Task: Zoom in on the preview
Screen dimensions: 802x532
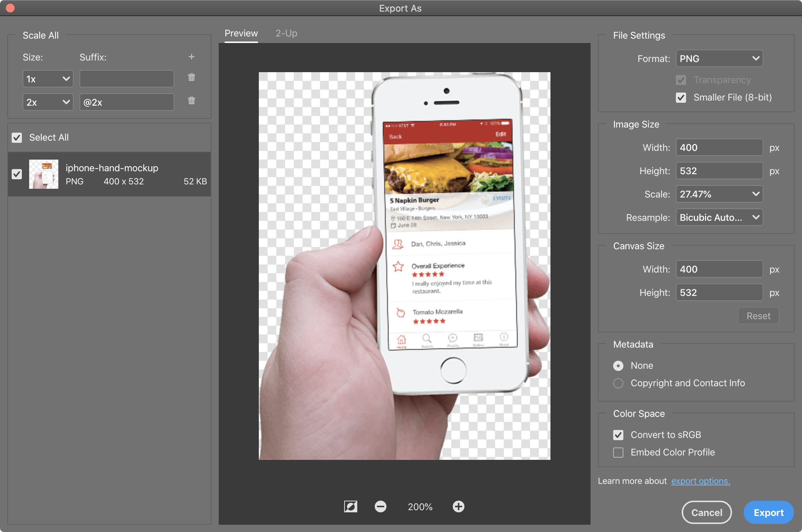Action: 459,506
